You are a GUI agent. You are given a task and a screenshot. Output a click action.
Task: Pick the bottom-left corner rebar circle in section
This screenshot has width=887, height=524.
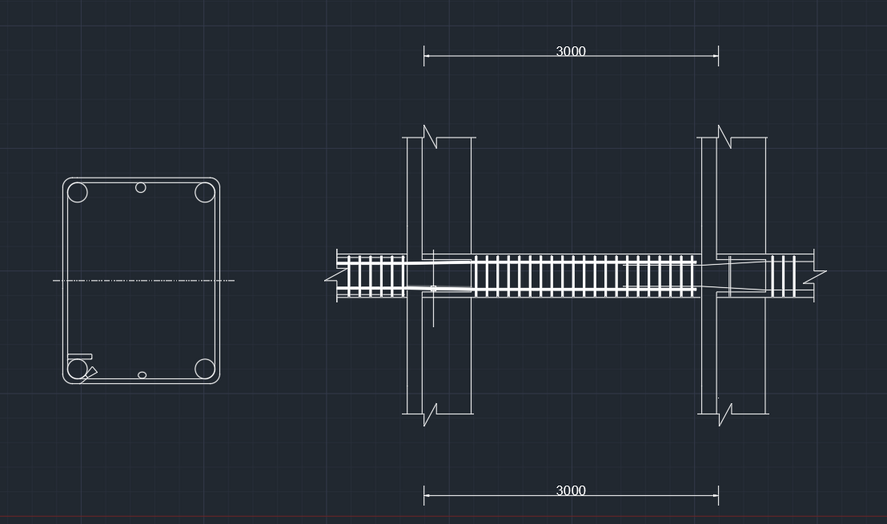(x=77, y=369)
